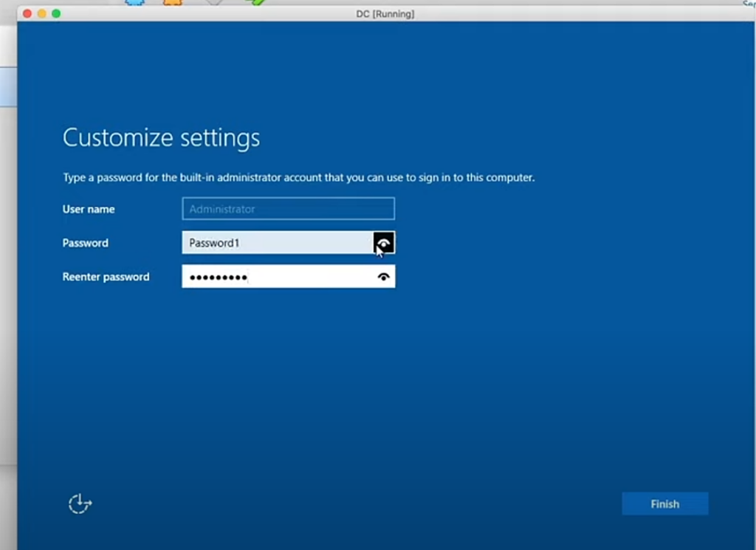This screenshot has height=550, width=756.
Task: Click the DC [Running] title bar text
Action: coord(385,14)
